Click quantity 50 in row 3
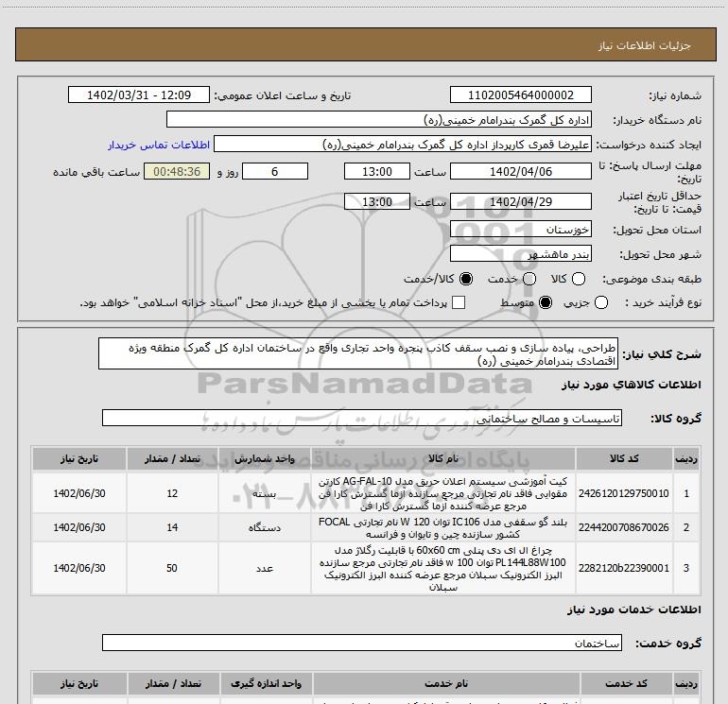728x704 pixels. tap(172, 568)
